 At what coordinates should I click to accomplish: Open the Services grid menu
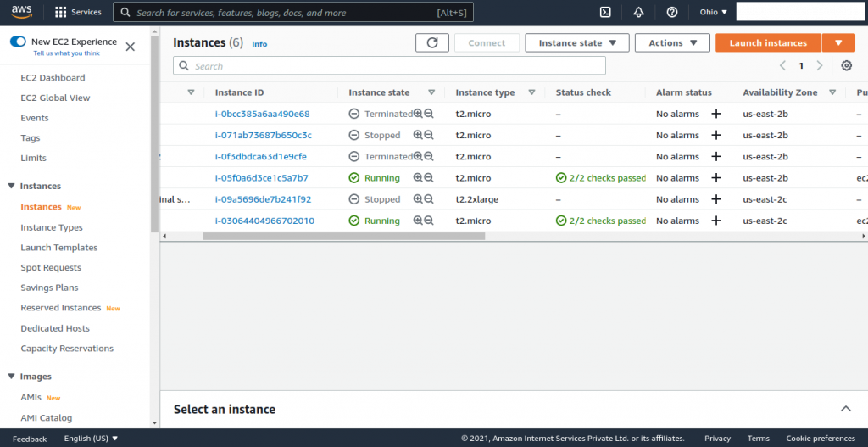[79, 12]
